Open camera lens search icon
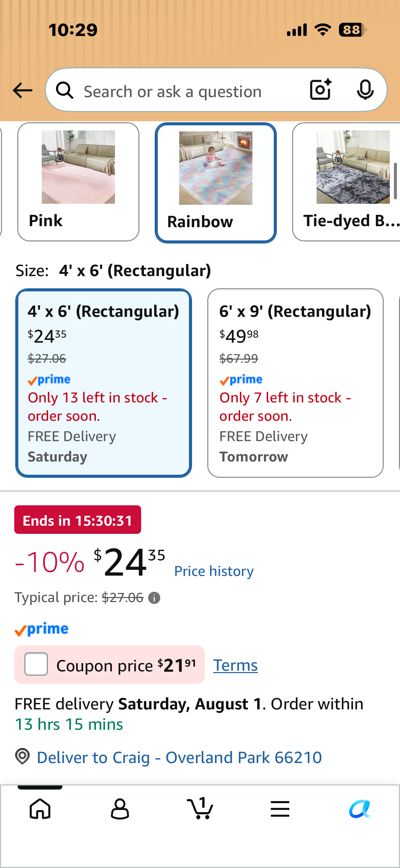Screen dimensions: 400x868 click(x=321, y=90)
